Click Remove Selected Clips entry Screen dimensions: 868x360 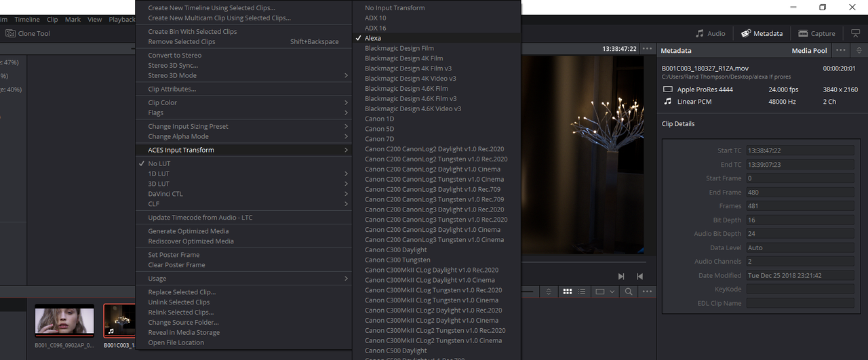[x=244, y=41]
